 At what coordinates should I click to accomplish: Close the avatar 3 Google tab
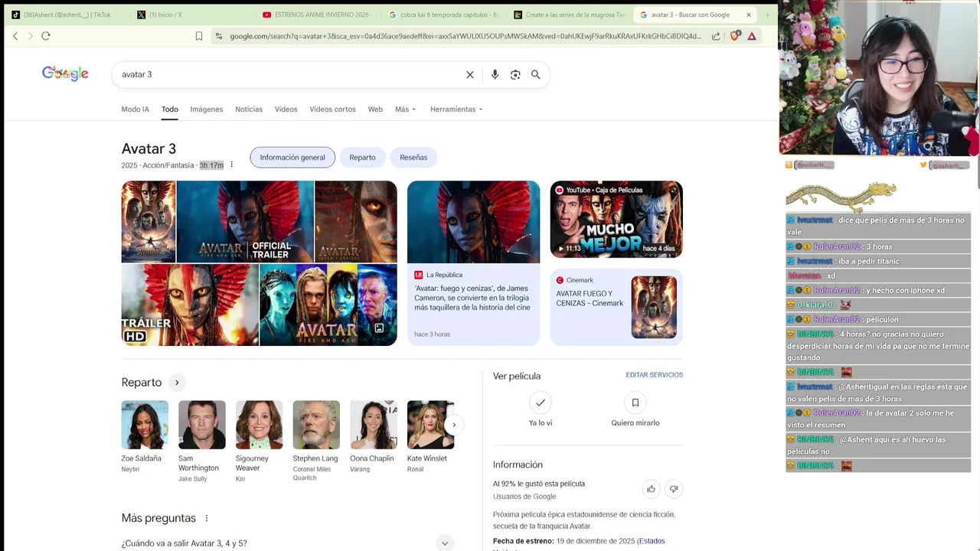749,15
